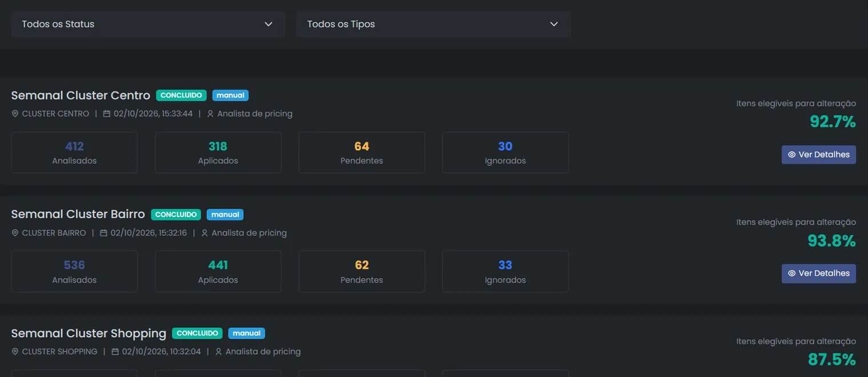The image size is (868, 377).
Task: Click user icon in Semanal Cluster Centro row
Action: click(x=210, y=114)
